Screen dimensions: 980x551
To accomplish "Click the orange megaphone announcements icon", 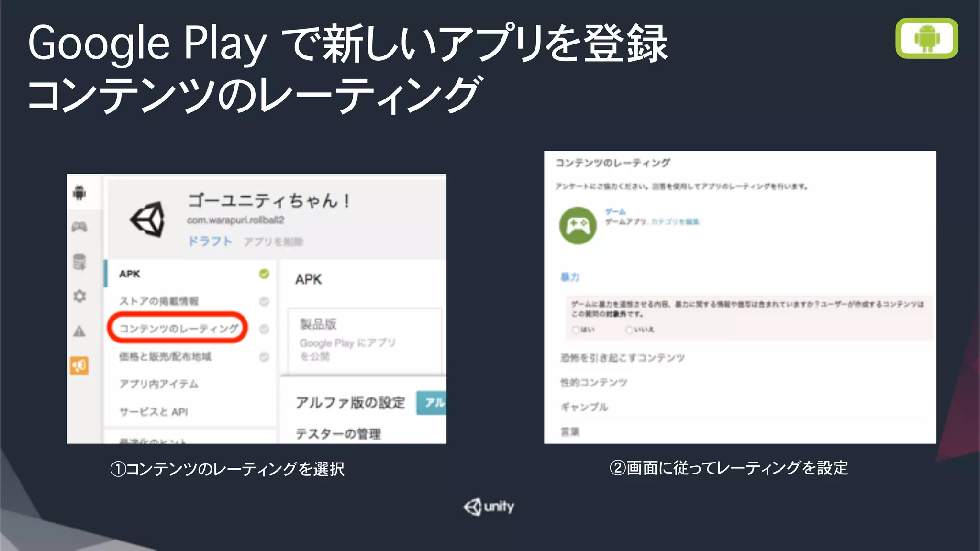I will click(x=79, y=366).
